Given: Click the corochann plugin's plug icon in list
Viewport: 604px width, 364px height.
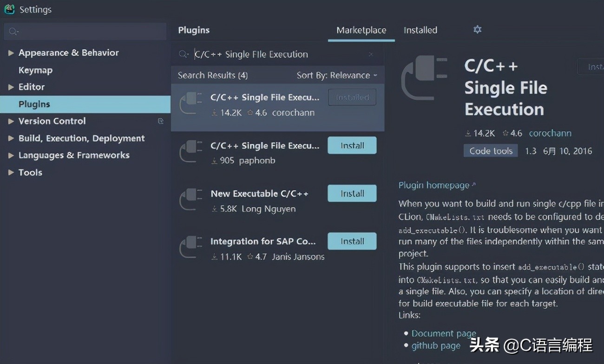Looking at the screenshot, I should [x=191, y=104].
